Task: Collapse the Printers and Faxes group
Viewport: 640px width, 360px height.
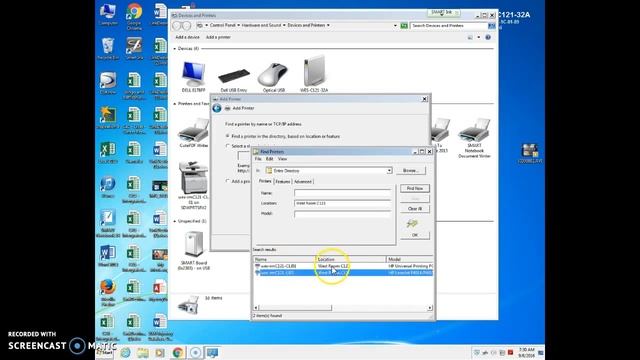Action: pyautogui.click(x=175, y=104)
